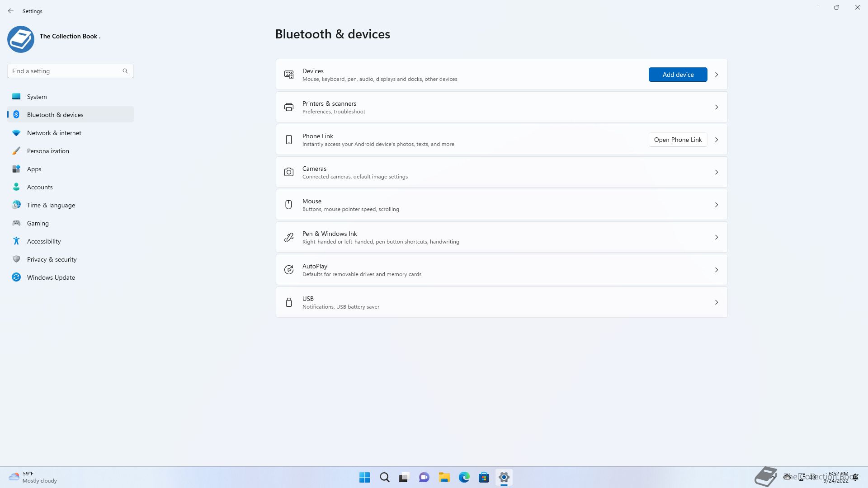Viewport: 868px width, 488px height.
Task: Click the AutoPlay icon
Action: click(289, 270)
